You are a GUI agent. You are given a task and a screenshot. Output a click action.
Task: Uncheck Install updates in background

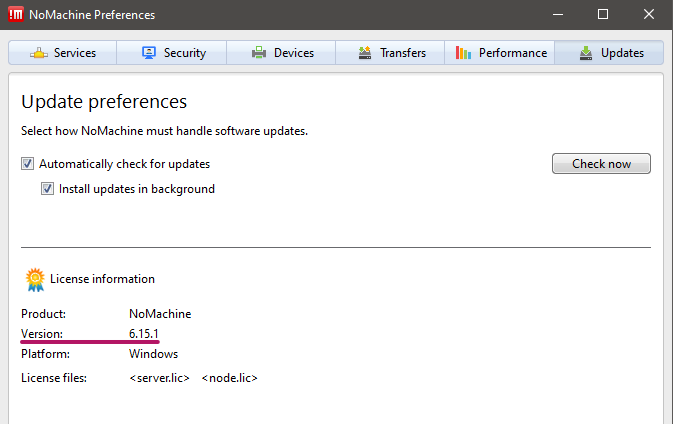(47, 188)
